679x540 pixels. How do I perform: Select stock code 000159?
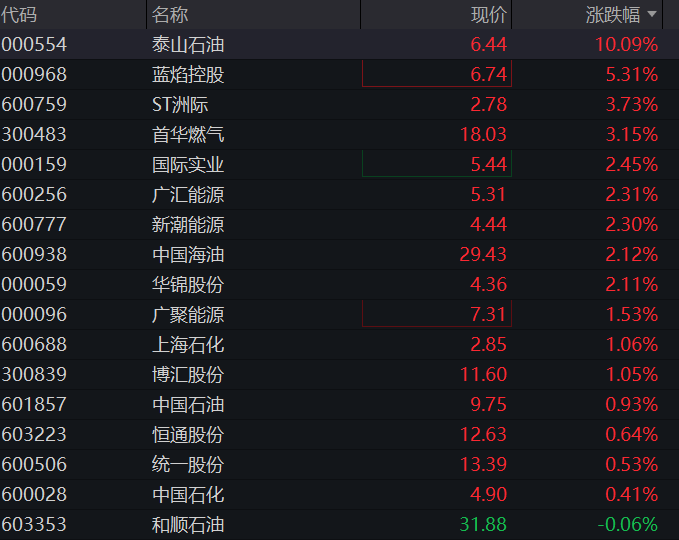click(34, 165)
